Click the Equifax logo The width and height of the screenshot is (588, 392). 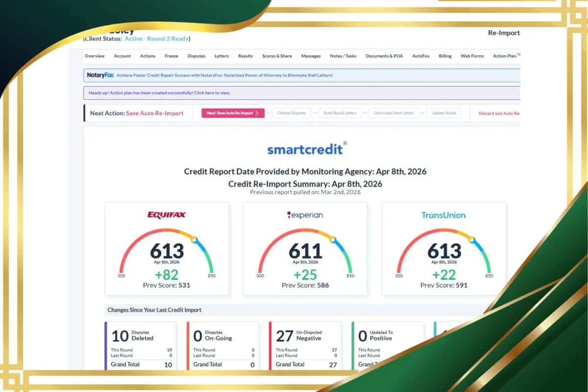167,215
